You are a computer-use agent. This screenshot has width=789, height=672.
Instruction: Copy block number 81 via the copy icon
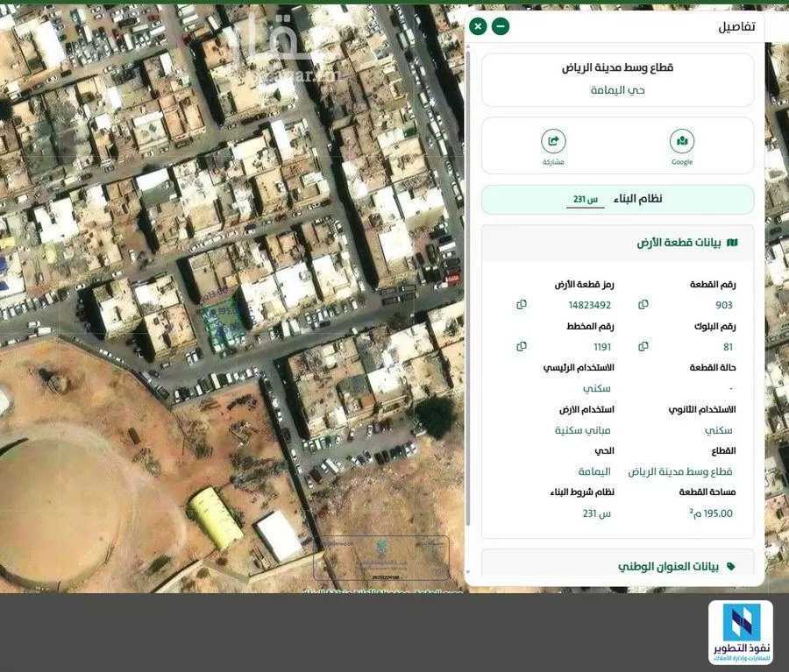(643, 345)
